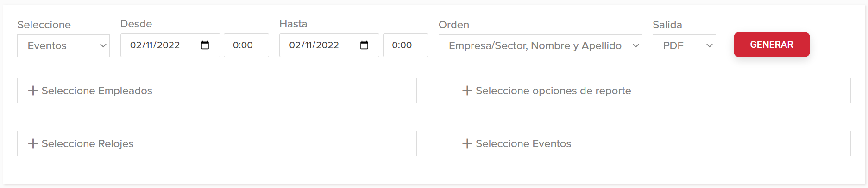Click the red GENERAR button
The image size is (868, 188).
(x=772, y=45)
